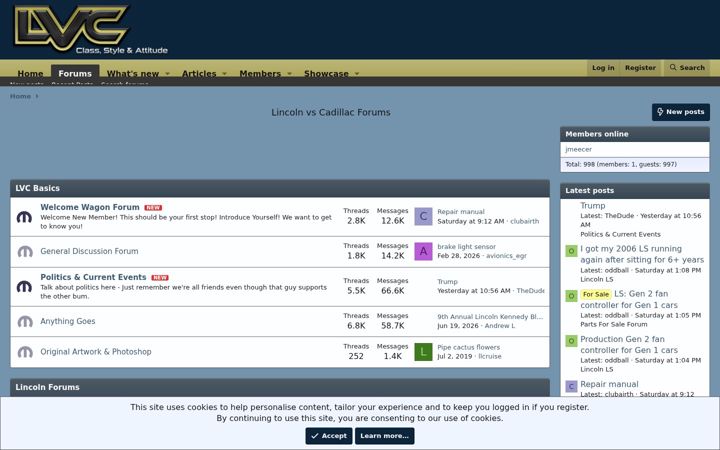Open Repair manual thread in Welcome Wagon row
This screenshot has height=450, width=720.
pyautogui.click(x=461, y=212)
